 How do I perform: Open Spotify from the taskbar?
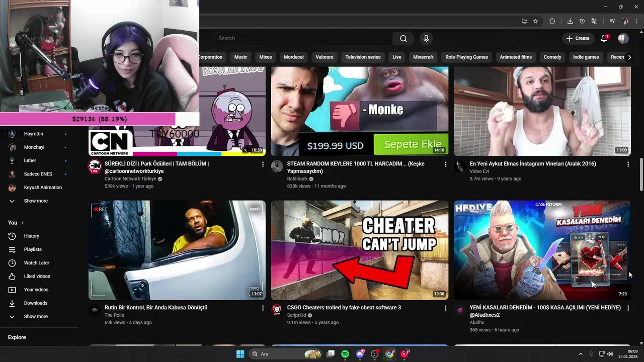coord(345,354)
